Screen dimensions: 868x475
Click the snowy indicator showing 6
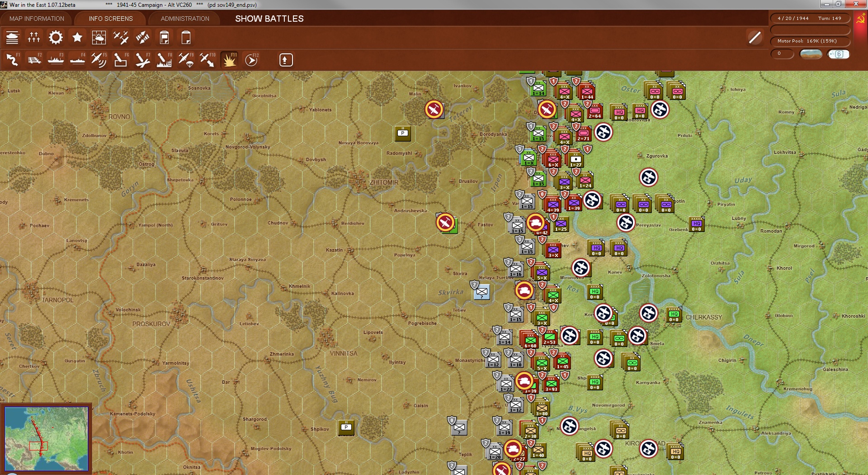click(x=839, y=54)
